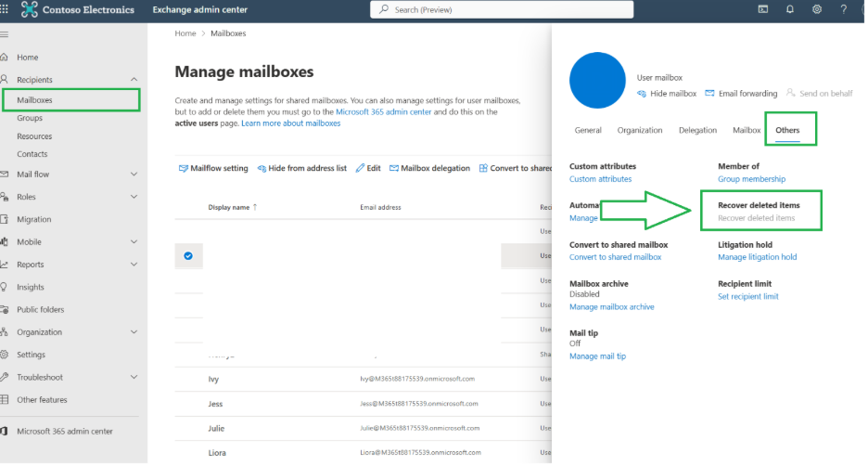Screen dimensions: 868x466
Task: Uncheck the selected mailbox row checkbox
Action: [188, 256]
